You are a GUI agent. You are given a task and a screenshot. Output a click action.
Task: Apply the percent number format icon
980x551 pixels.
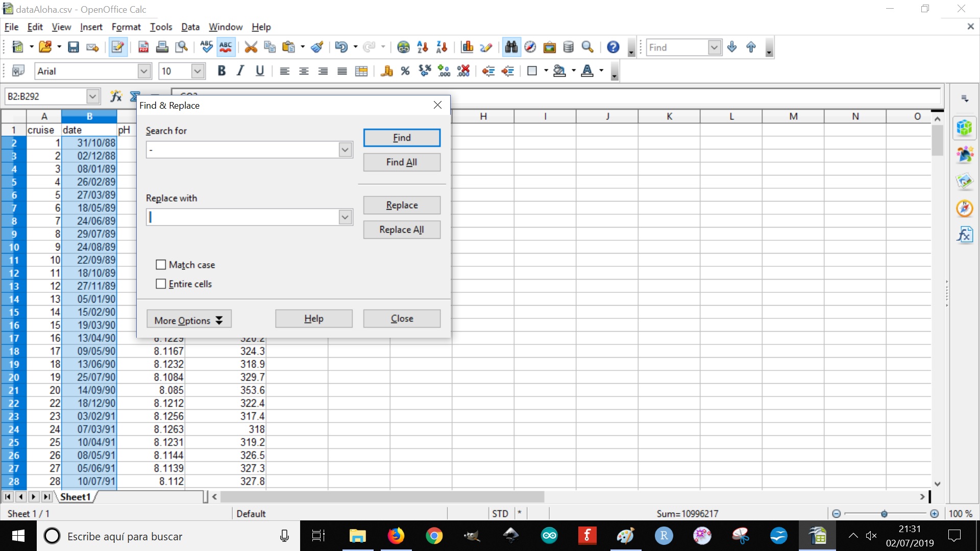[x=405, y=71]
